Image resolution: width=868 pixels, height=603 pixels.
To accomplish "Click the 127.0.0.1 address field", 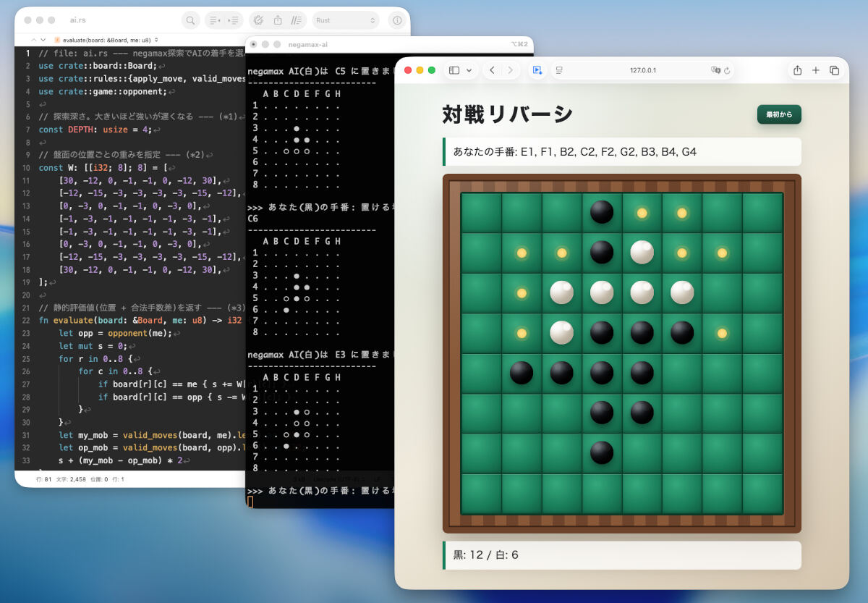I will click(x=643, y=70).
